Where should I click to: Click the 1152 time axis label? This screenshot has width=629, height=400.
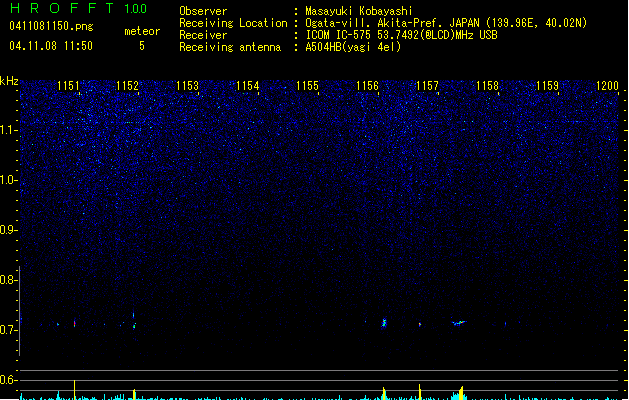coord(127,86)
